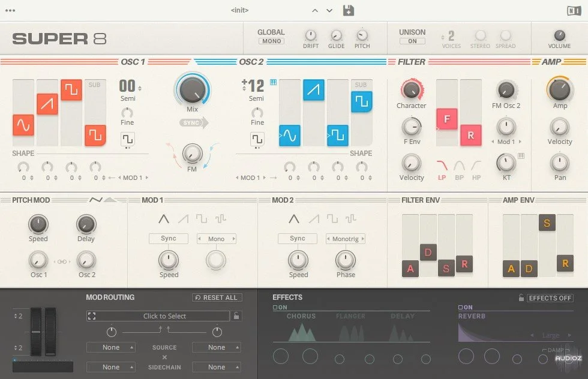The image size is (588, 379).
Task: Open the three-dot options menu
Action: 10,11
